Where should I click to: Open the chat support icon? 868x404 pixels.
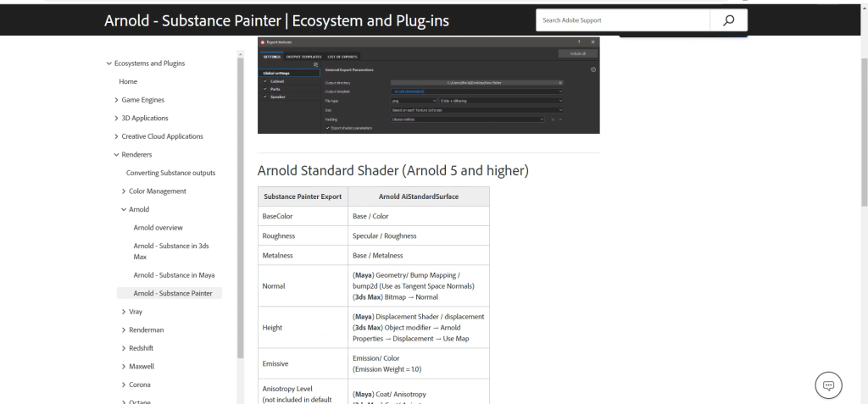(829, 385)
